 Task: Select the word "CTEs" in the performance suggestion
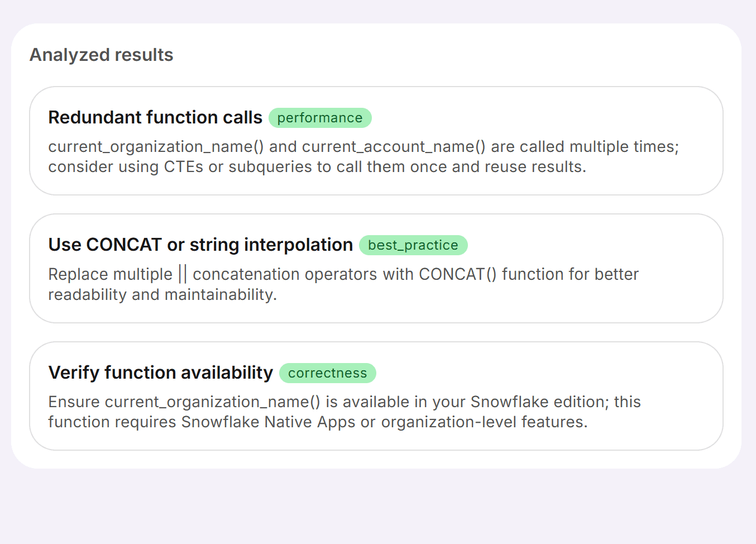[x=183, y=166]
